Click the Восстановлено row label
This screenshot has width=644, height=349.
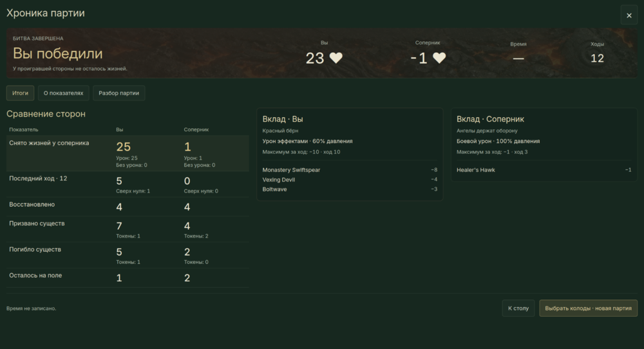click(x=32, y=205)
